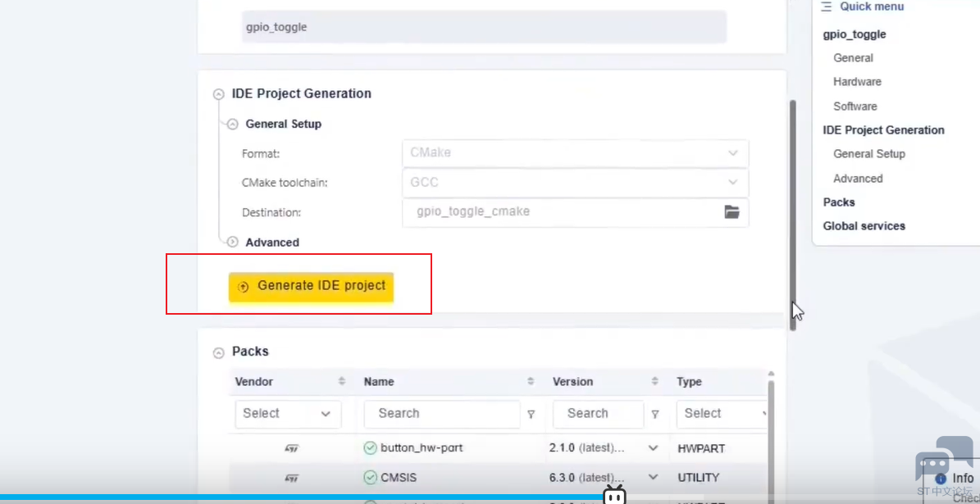Click the button_hw-part pack name

tap(422, 447)
